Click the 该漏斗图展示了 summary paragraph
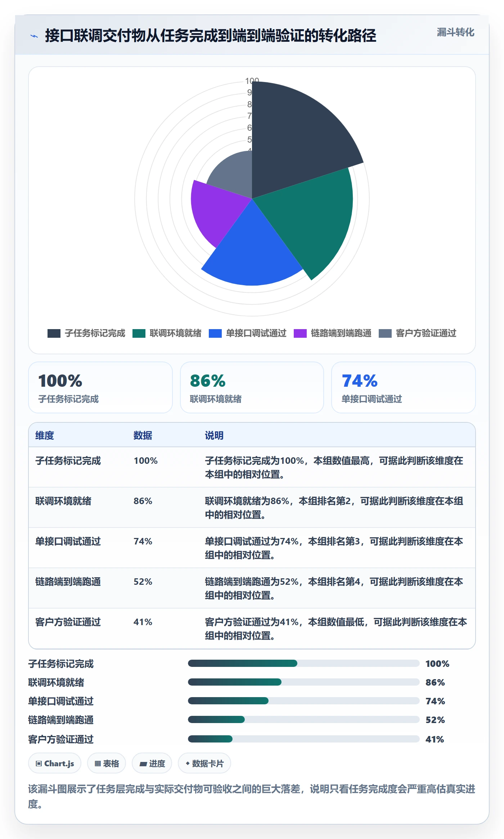Image resolution: width=504 pixels, height=839 pixels. click(x=252, y=796)
